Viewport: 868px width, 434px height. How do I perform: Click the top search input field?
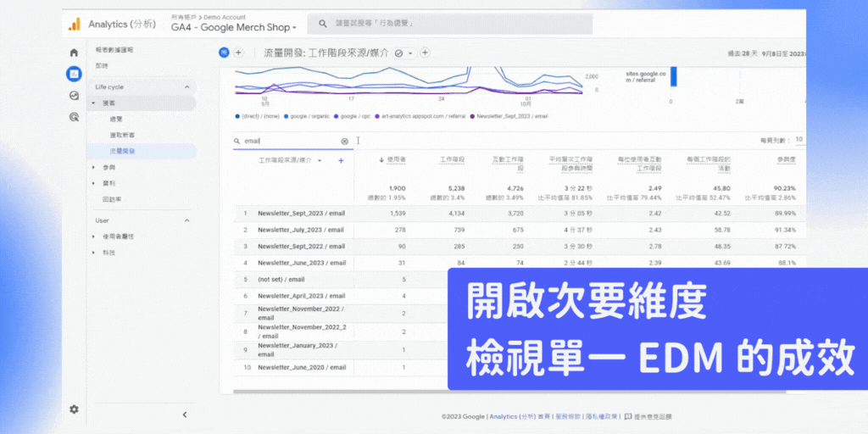(x=449, y=24)
